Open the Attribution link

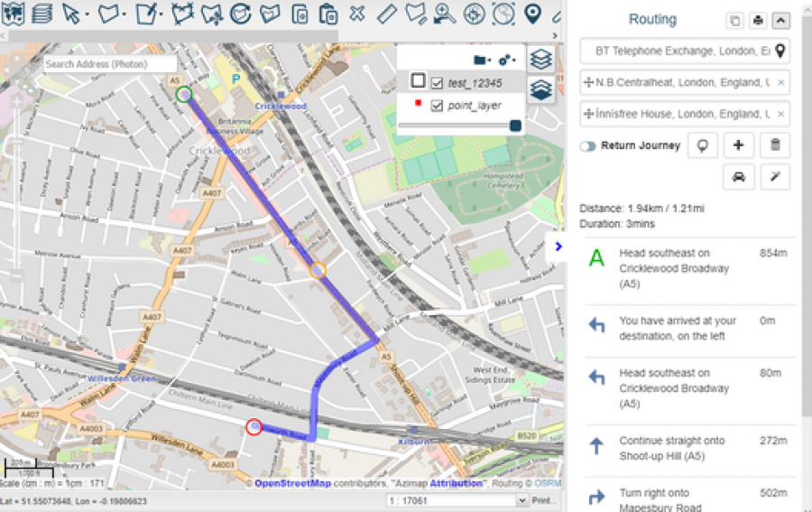click(x=456, y=483)
